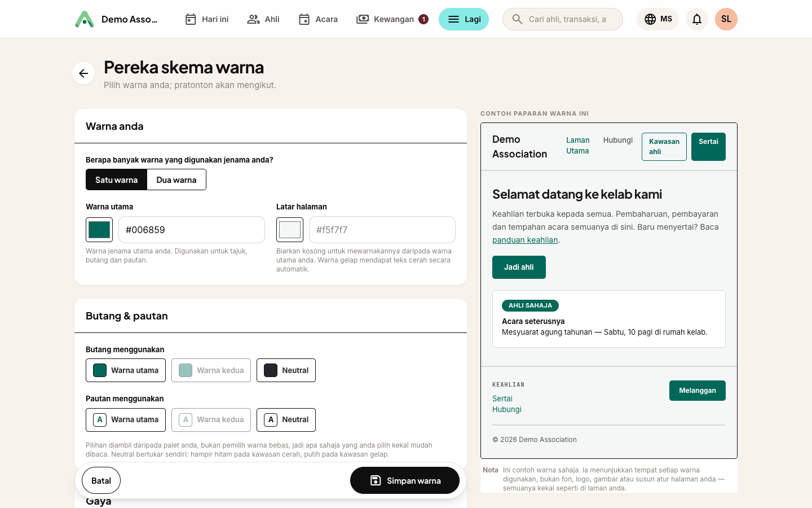Open the Lagi more menu
The image size is (812, 508).
tap(464, 19)
